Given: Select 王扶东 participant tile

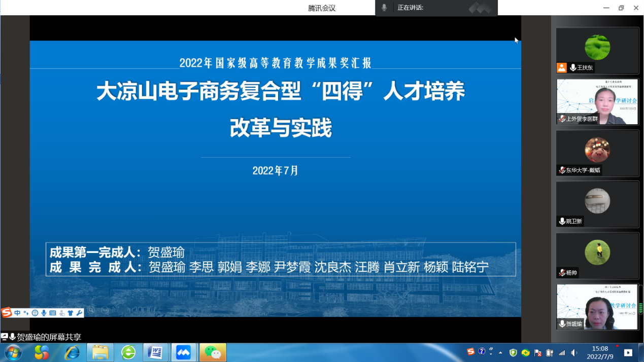Looking at the screenshot, I should (x=597, y=50).
